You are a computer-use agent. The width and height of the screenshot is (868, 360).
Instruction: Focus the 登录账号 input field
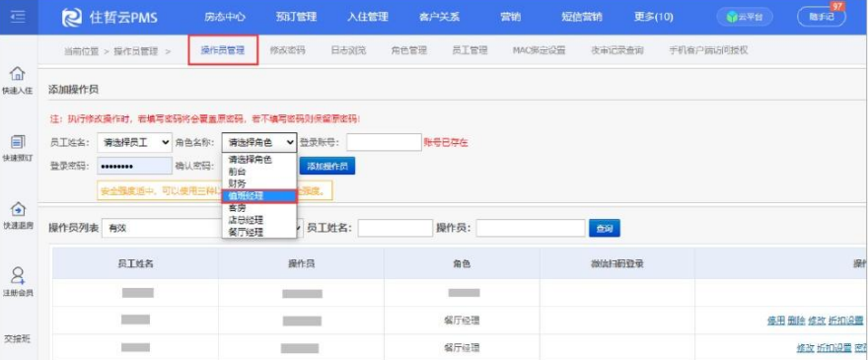coord(384,142)
